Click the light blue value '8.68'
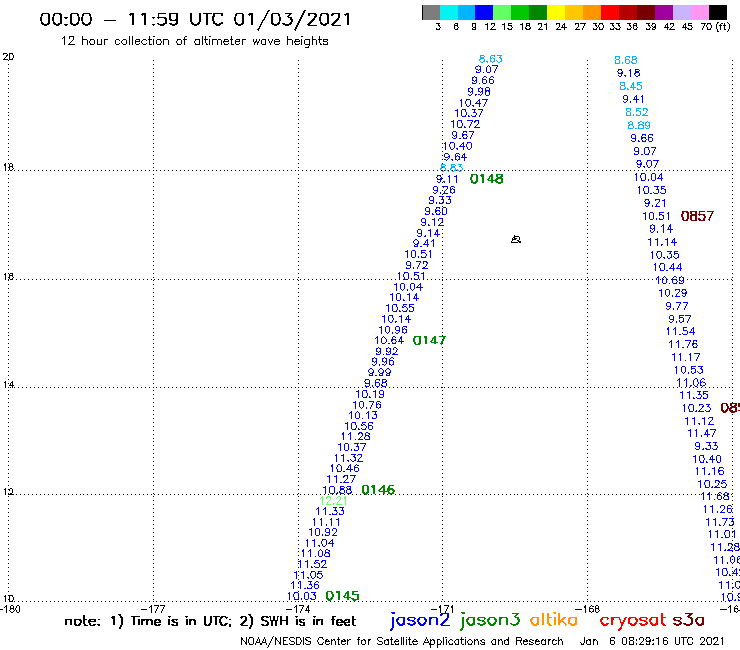Image resolution: width=740 pixels, height=650 pixels. coord(626,60)
